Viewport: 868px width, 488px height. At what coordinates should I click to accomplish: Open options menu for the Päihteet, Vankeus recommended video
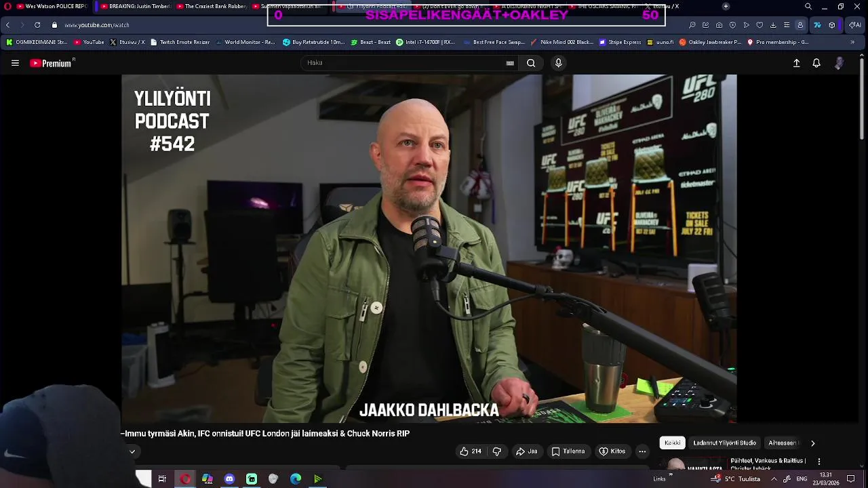[x=818, y=462]
